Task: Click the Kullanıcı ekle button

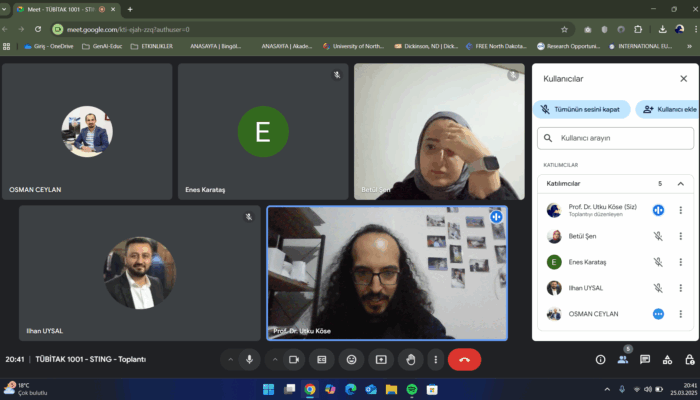Action: [668, 109]
